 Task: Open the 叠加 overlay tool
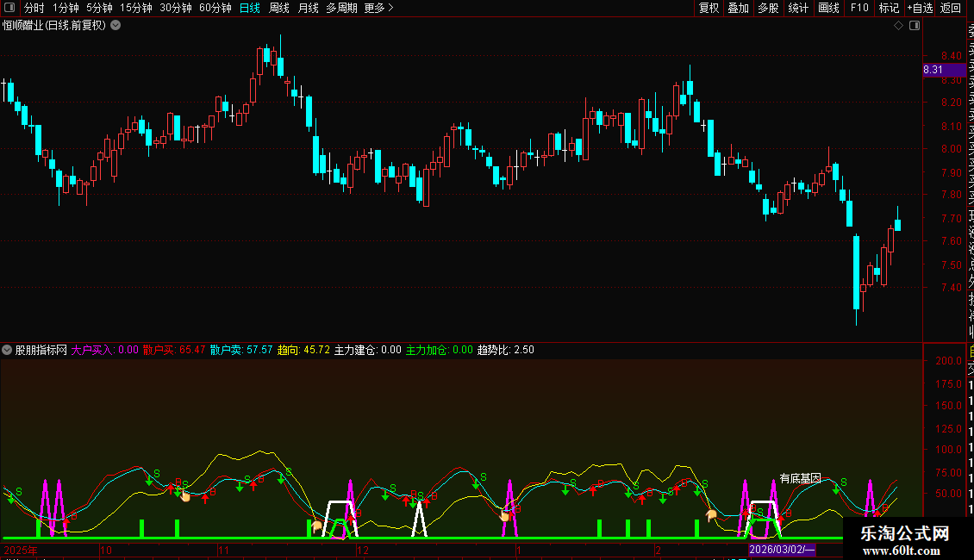(x=738, y=8)
